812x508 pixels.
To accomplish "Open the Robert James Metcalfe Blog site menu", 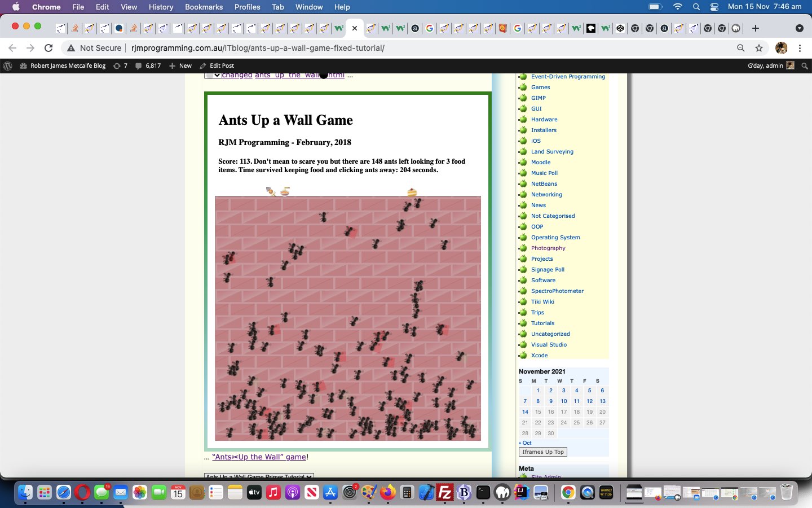I will click(x=63, y=65).
